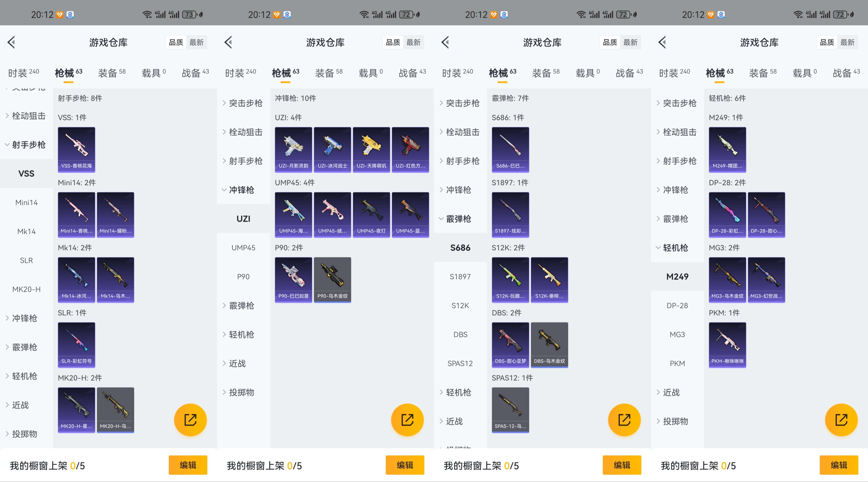Tap orange share button in 轻机枪 panel

point(841,420)
